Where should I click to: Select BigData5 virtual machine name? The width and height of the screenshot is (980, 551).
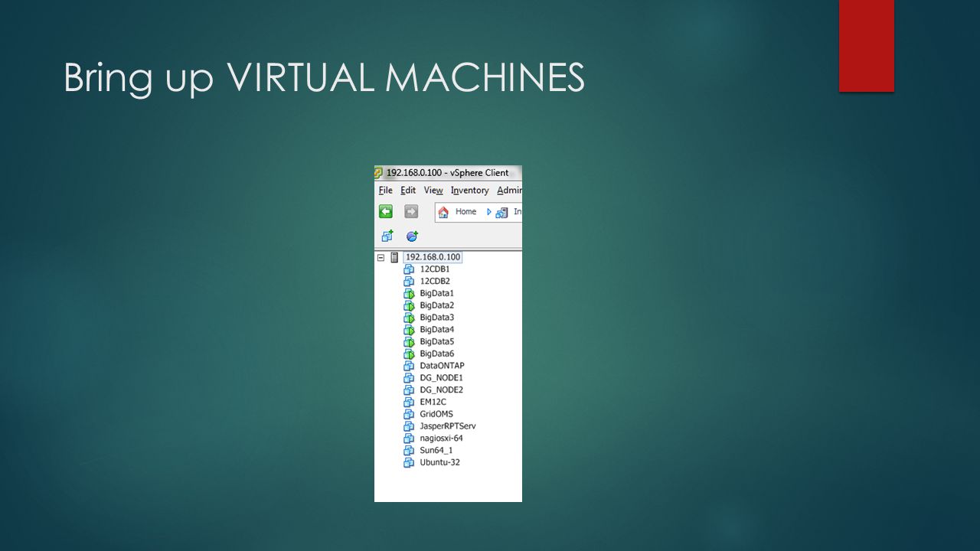[437, 342]
